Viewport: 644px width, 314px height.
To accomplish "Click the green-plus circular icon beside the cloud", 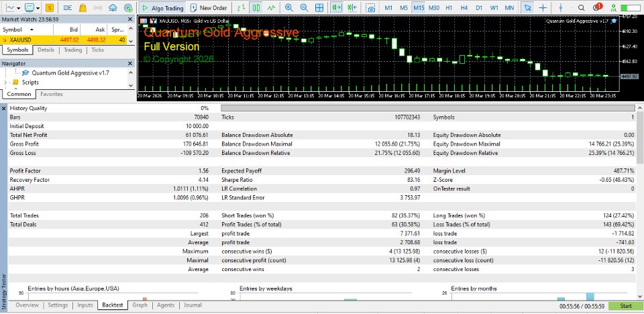I will (x=128, y=7).
